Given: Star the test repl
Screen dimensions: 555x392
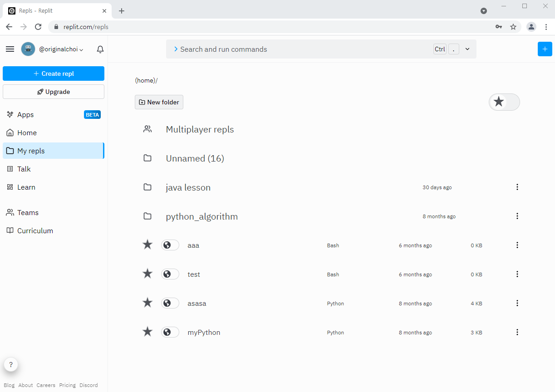Looking at the screenshot, I should coord(147,274).
